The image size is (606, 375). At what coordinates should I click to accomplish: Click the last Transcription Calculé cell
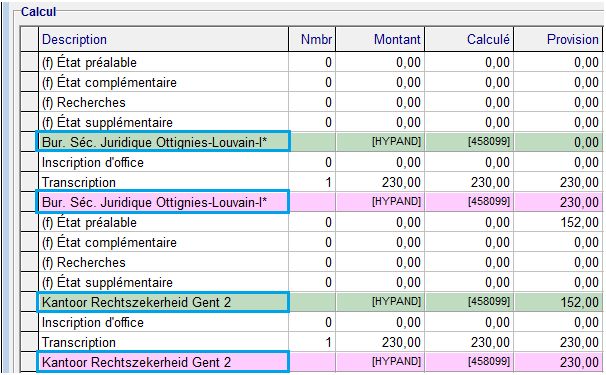pyautogui.click(x=469, y=342)
